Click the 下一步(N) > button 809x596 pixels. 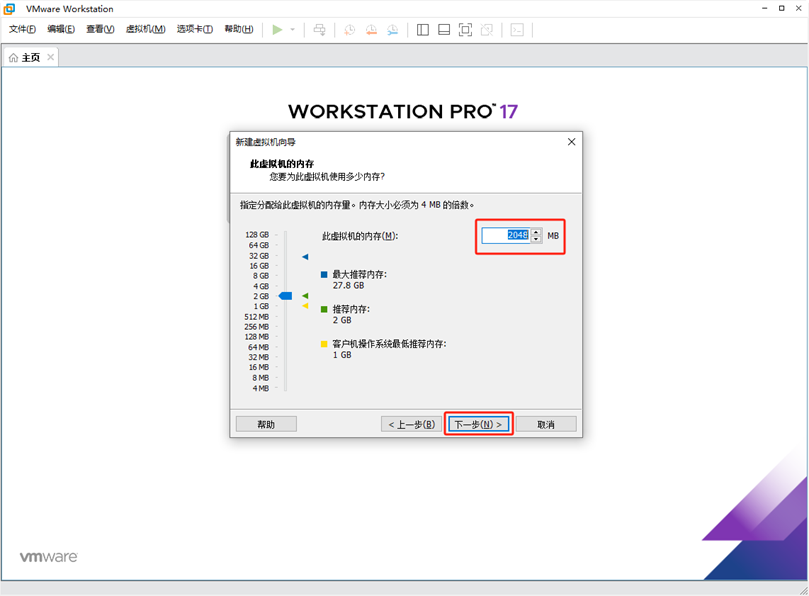(x=478, y=424)
